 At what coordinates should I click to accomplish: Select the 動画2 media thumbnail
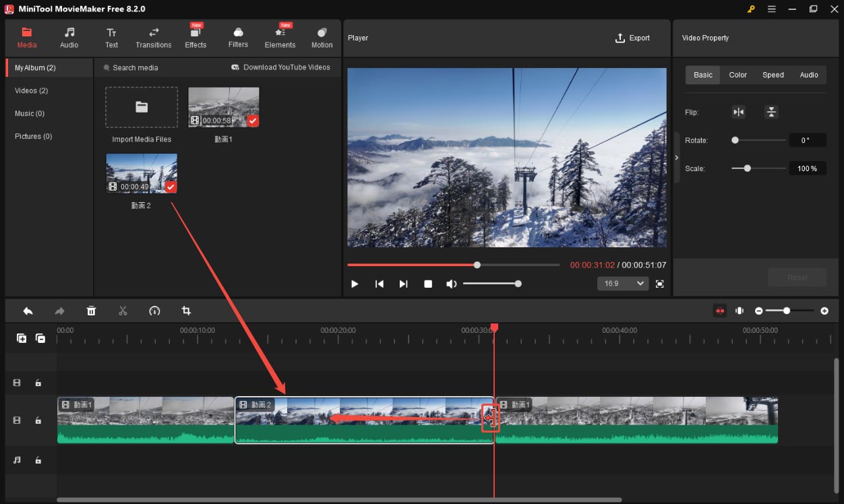[x=142, y=173]
